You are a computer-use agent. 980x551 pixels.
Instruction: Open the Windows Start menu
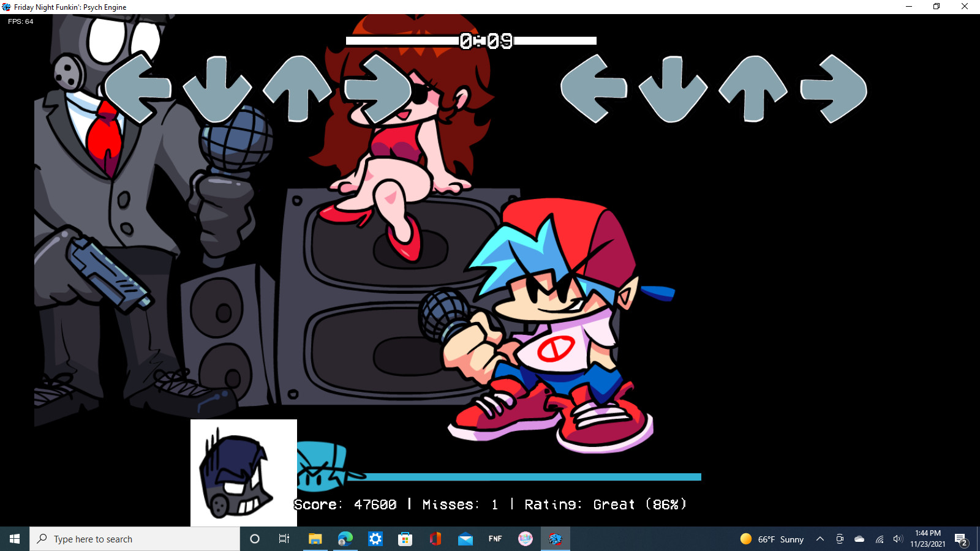15,539
